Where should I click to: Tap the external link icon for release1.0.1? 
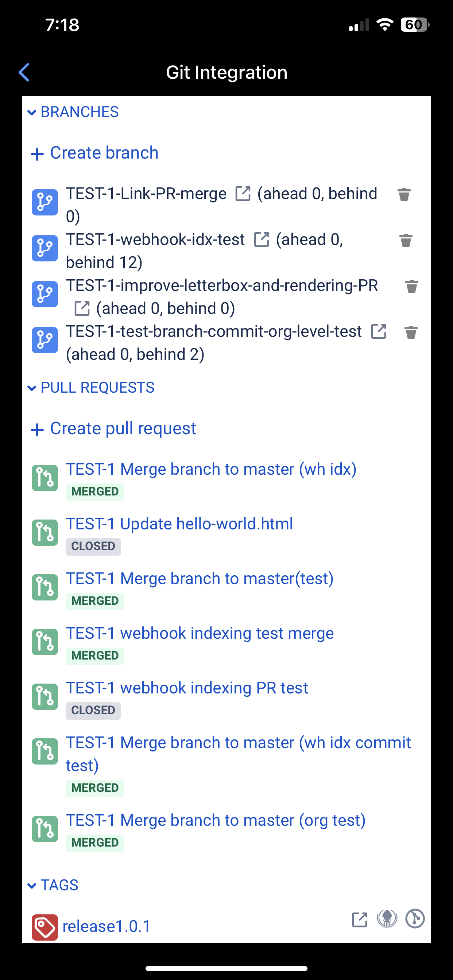[360, 920]
